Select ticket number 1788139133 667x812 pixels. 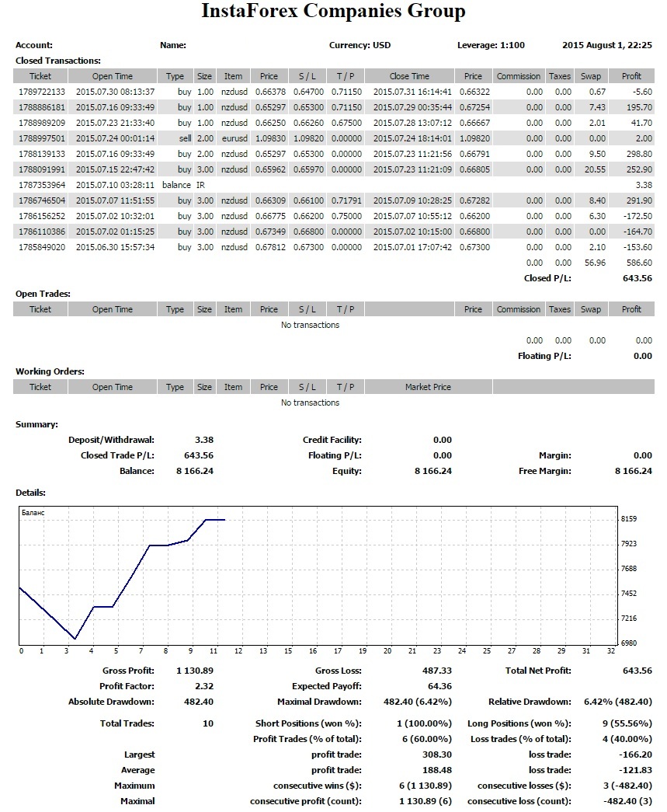42,154
